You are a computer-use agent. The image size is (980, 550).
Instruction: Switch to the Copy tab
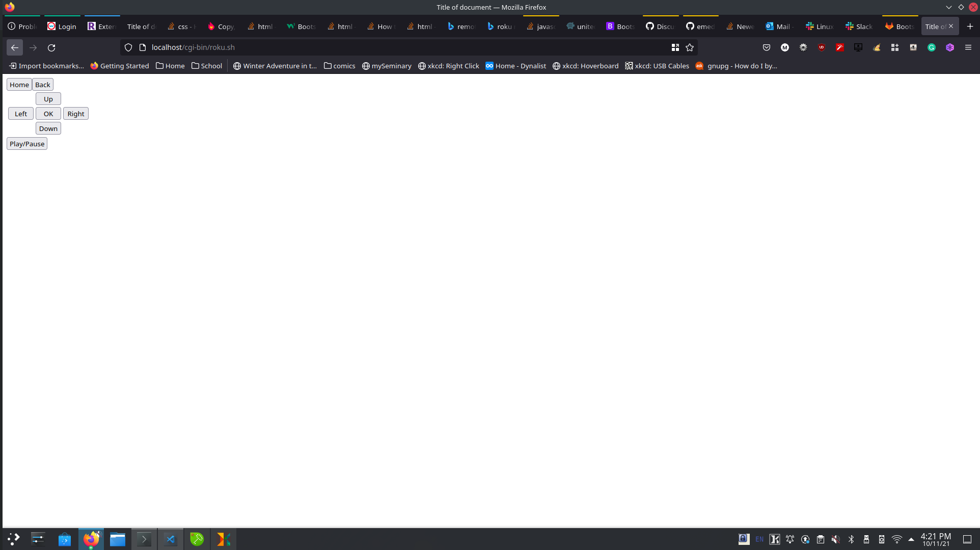pyautogui.click(x=222, y=27)
